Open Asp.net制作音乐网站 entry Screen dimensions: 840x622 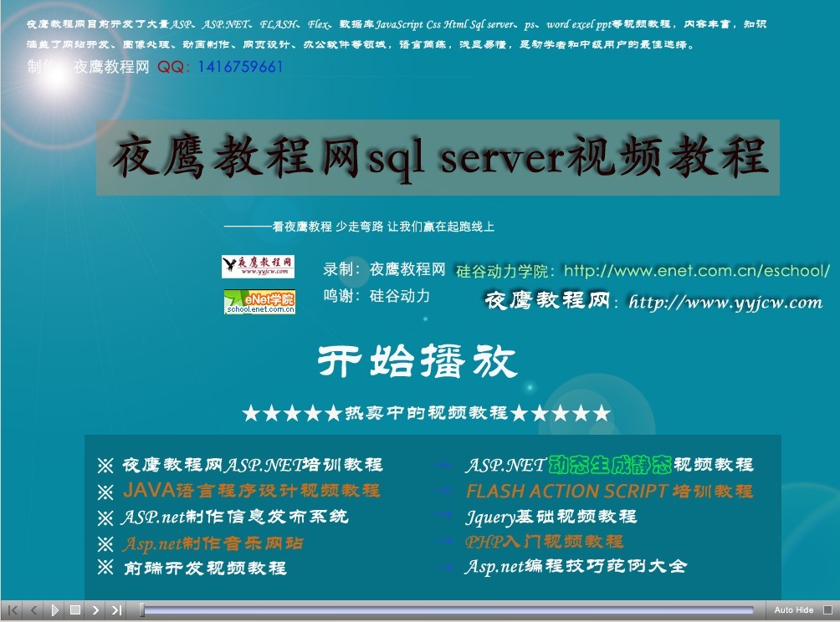click(x=213, y=544)
